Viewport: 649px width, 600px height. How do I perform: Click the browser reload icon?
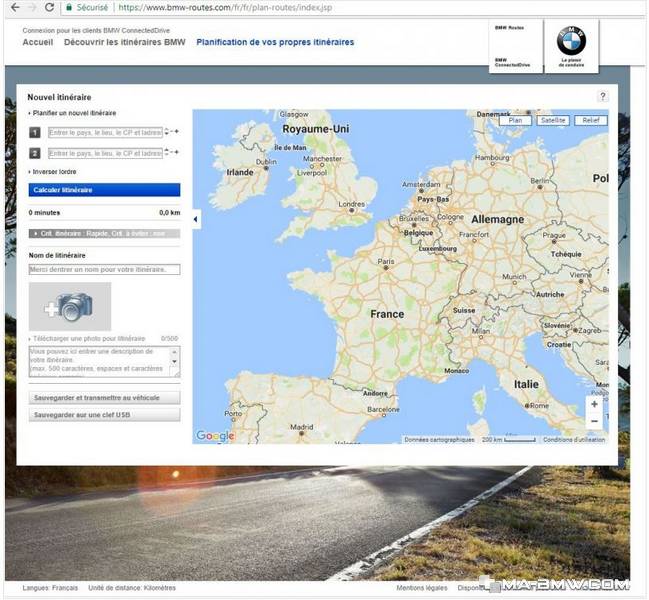click(49, 7)
